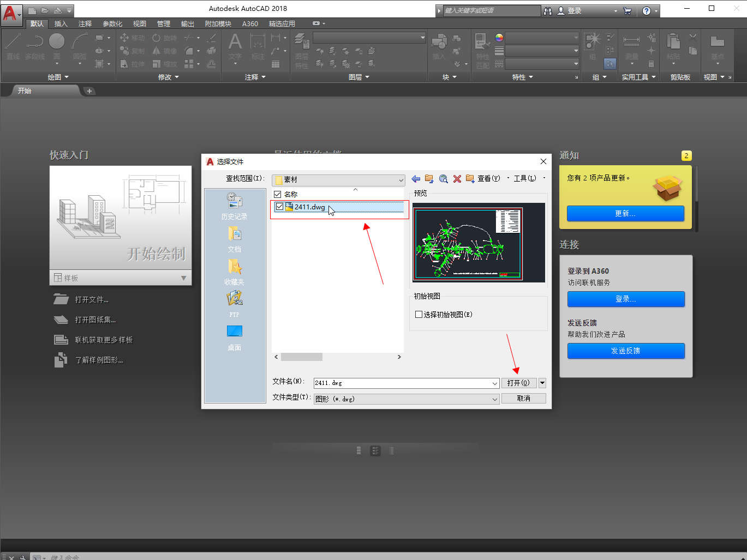Select the 2411.dwg file name

coord(309,207)
